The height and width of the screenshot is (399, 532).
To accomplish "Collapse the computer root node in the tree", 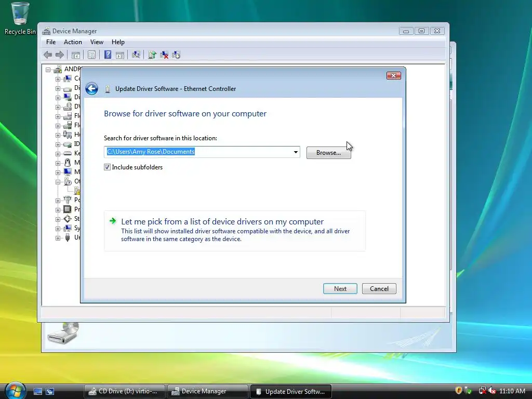I will (x=48, y=70).
